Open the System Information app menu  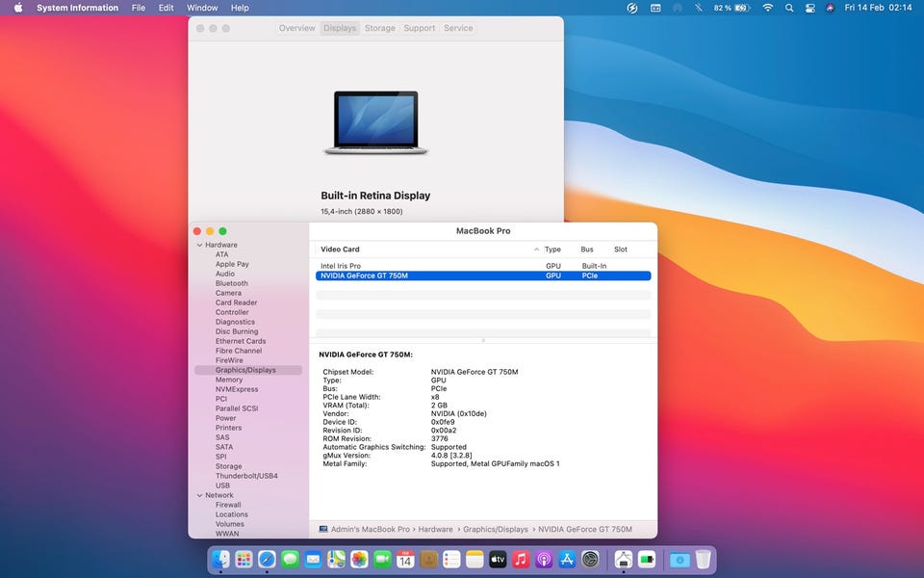tap(77, 8)
